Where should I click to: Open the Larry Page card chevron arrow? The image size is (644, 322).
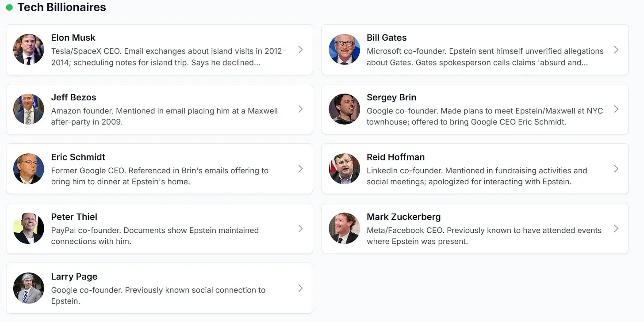(300, 288)
